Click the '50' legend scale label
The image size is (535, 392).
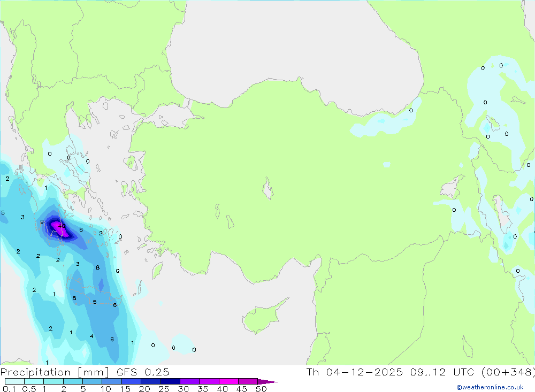[261, 389]
